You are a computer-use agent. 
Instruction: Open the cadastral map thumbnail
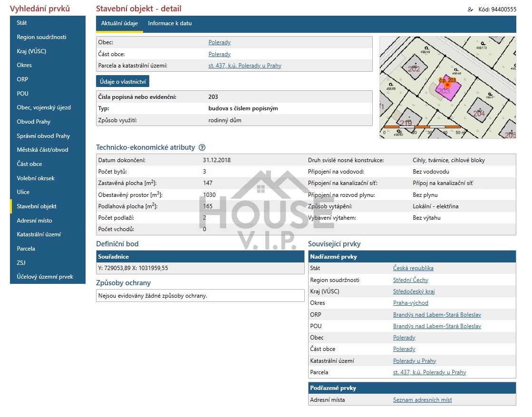coord(447,87)
